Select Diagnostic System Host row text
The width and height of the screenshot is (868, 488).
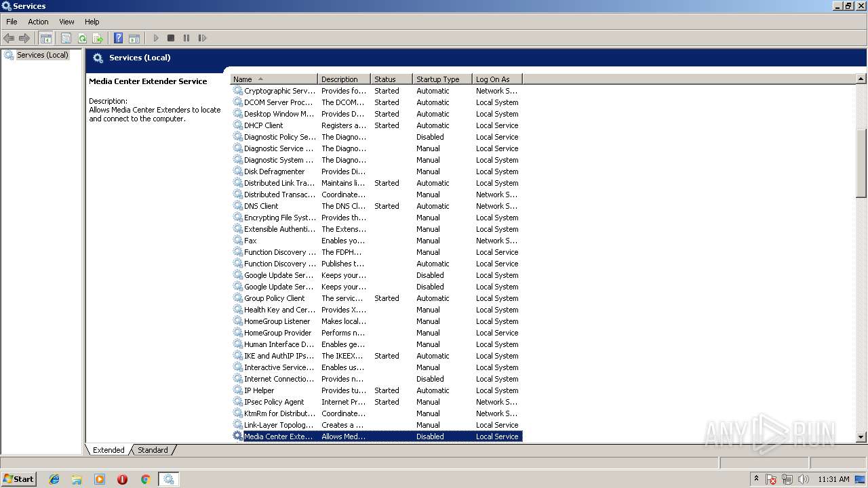coord(279,160)
